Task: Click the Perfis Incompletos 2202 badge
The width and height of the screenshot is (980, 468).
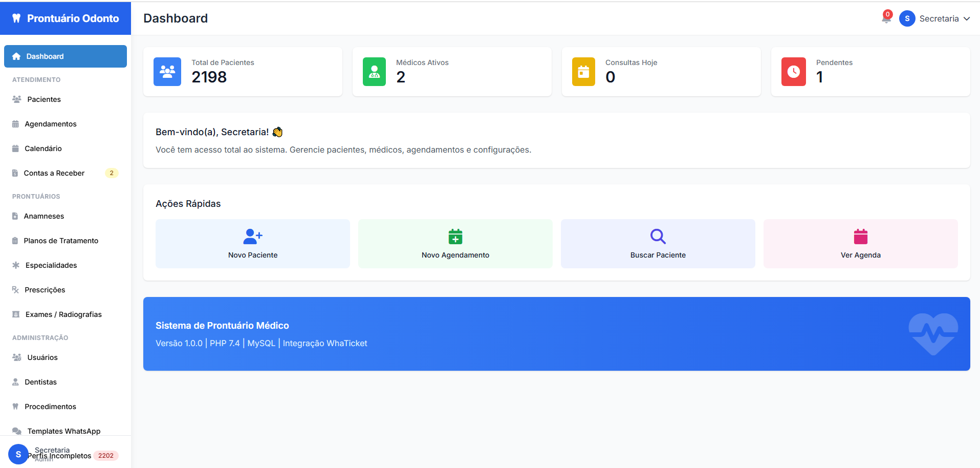Action: 106,455
